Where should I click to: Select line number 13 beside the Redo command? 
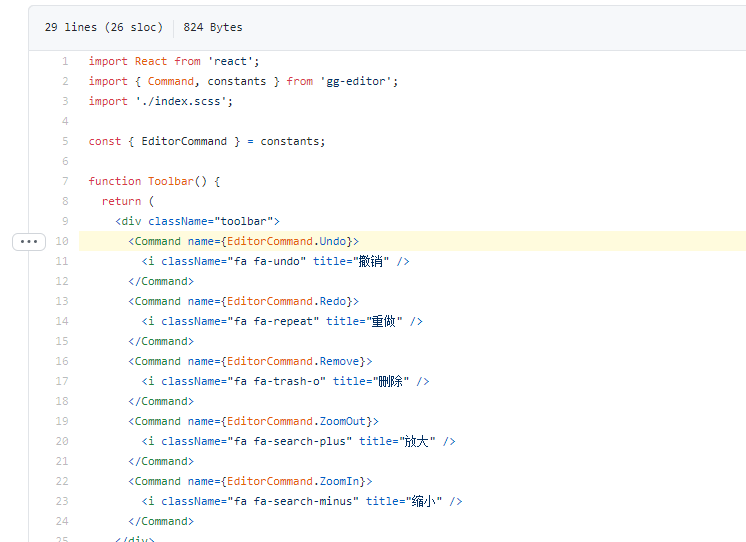tap(62, 301)
